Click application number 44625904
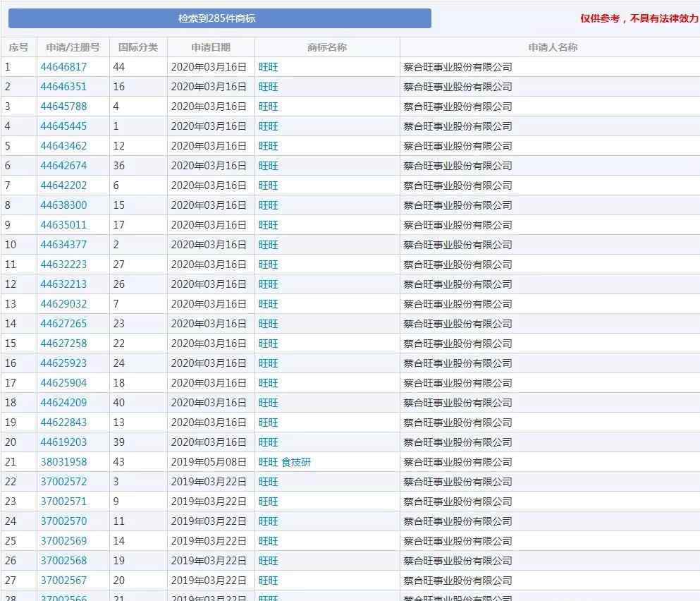The height and width of the screenshot is (601, 700). click(x=63, y=383)
